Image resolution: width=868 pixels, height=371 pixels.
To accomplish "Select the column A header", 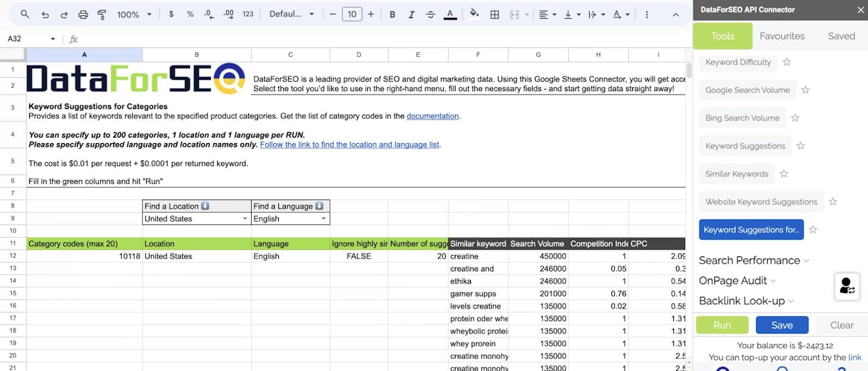I will tap(84, 54).
